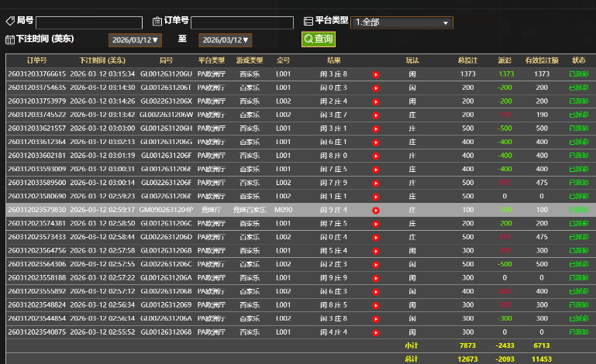Click the 有效投注额 column header
596x364 pixels.
pos(542,60)
